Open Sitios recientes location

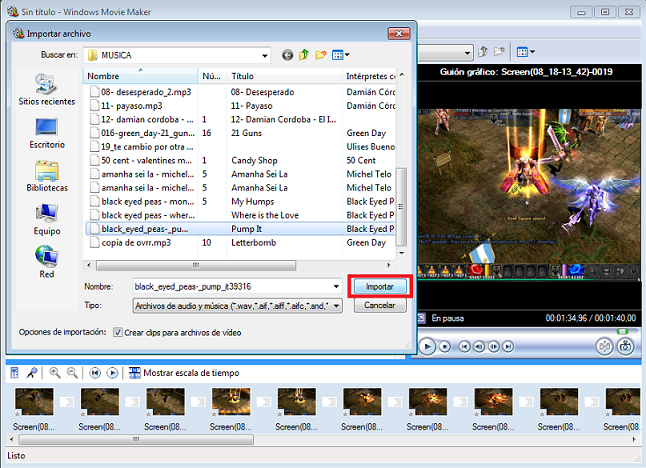(x=47, y=90)
